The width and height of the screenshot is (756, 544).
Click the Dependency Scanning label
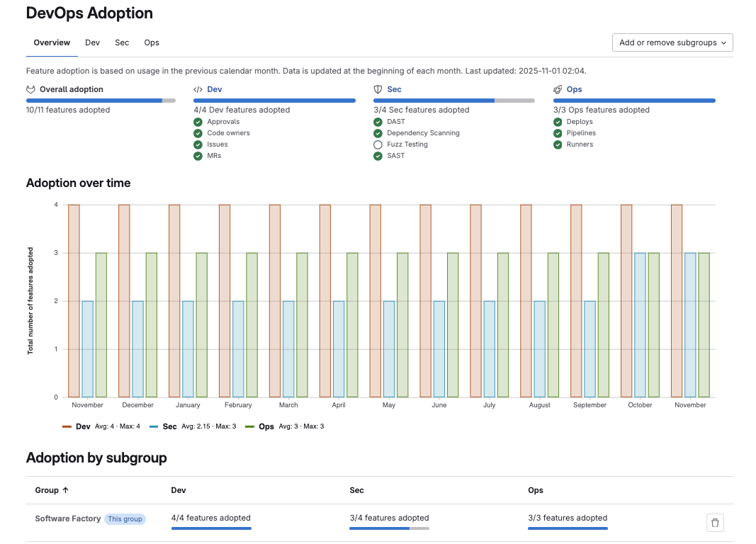point(423,133)
